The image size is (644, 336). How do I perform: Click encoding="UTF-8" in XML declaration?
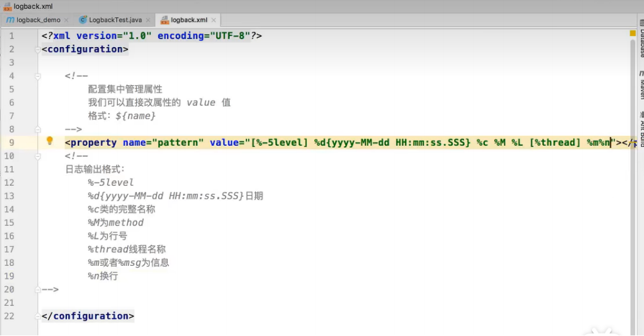coord(204,36)
